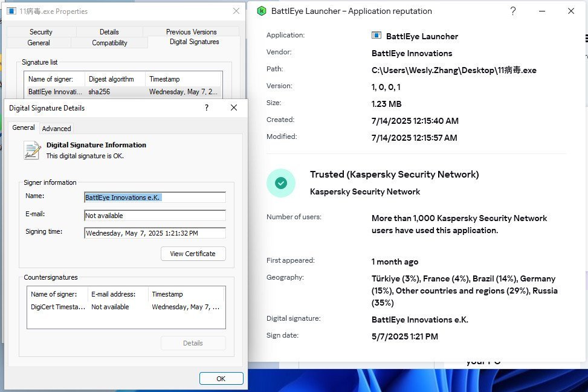Click the Sign date 5/7/2025 1:21 PM
Image resolution: width=588 pixels, height=392 pixels.
coord(405,336)
